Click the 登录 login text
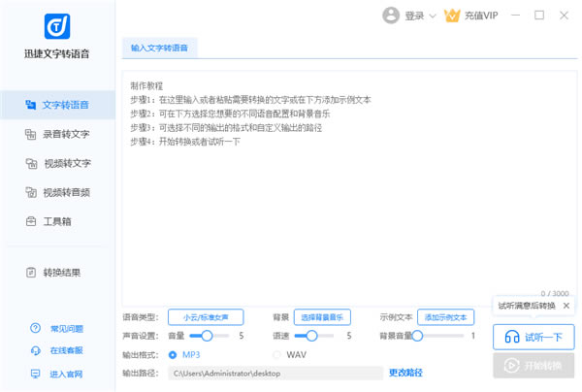This screenshot has height=392, width=582. [x=414, y=16]
